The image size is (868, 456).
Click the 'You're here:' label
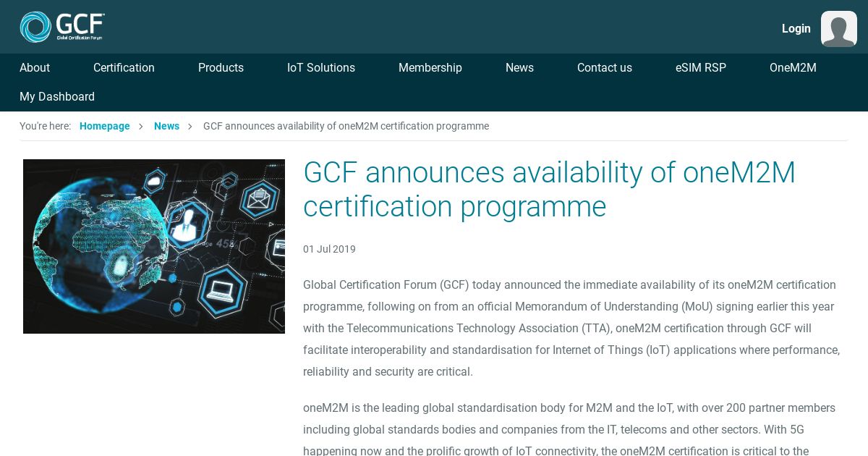pos(45,126)
